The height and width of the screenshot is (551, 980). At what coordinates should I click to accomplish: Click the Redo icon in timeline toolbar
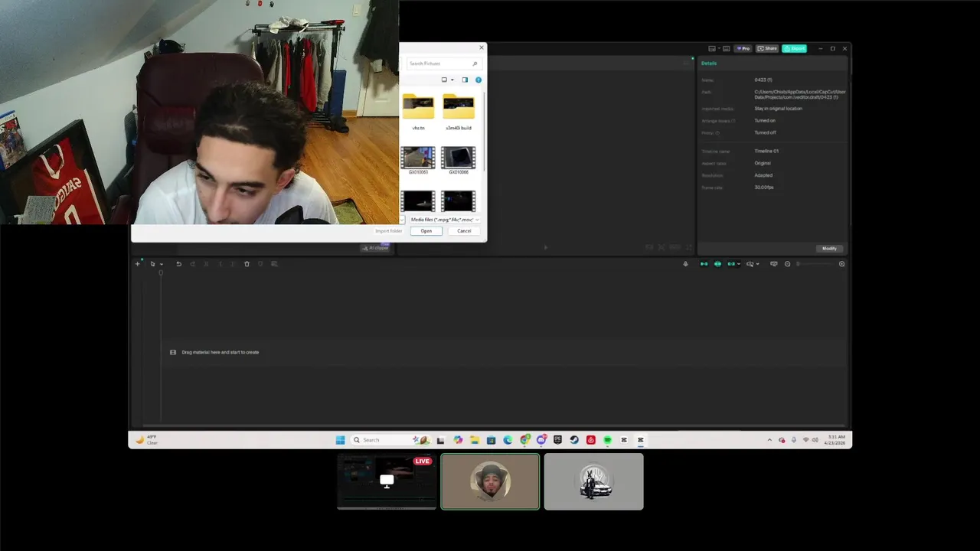pyautogui.click(x=192, y=264)
